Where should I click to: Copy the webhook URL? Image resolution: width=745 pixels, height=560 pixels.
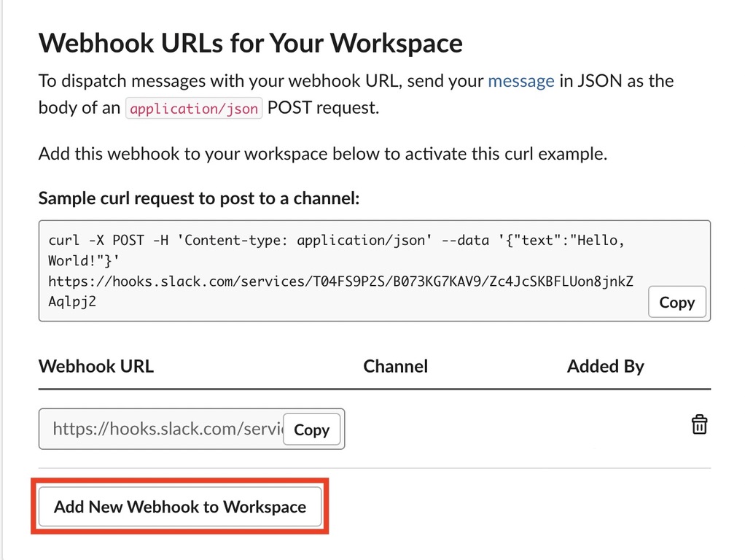pos(312,429)
